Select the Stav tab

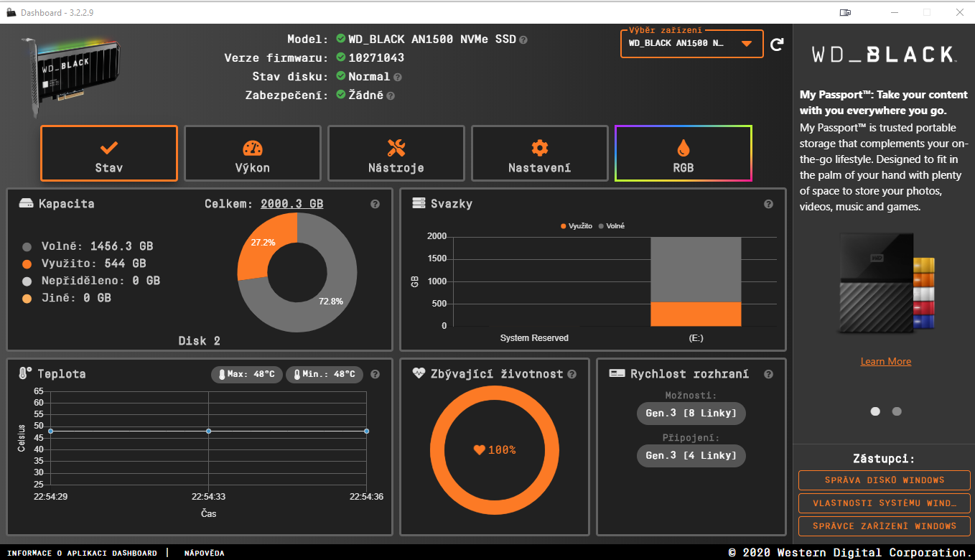click(109, 154)
